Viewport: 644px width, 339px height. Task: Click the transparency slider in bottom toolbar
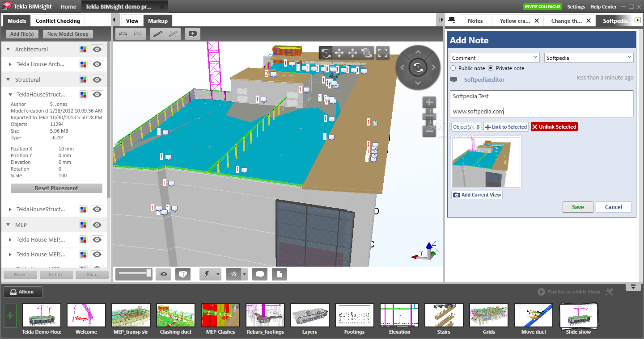[x=134, y=274]
